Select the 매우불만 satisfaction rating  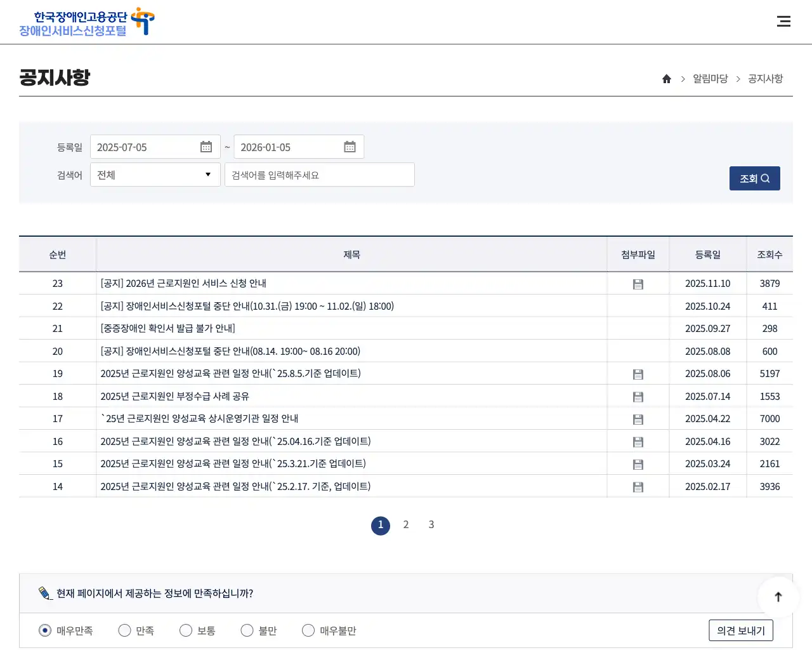tap(308, 630)
